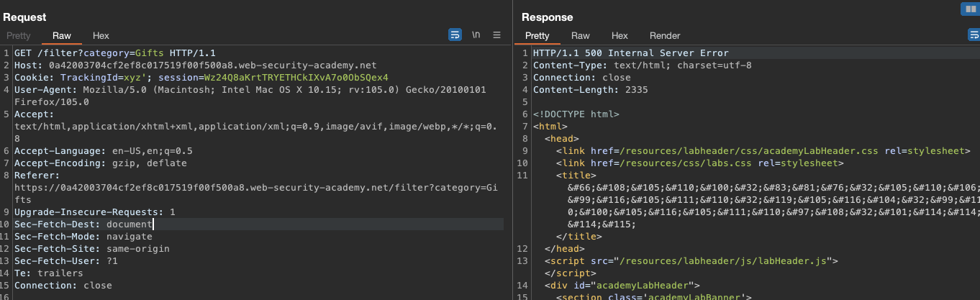The width and height of the screenshot is (980, 300).
Task: Open the Hex tab in the Request panel
Action: pos(101,35)
